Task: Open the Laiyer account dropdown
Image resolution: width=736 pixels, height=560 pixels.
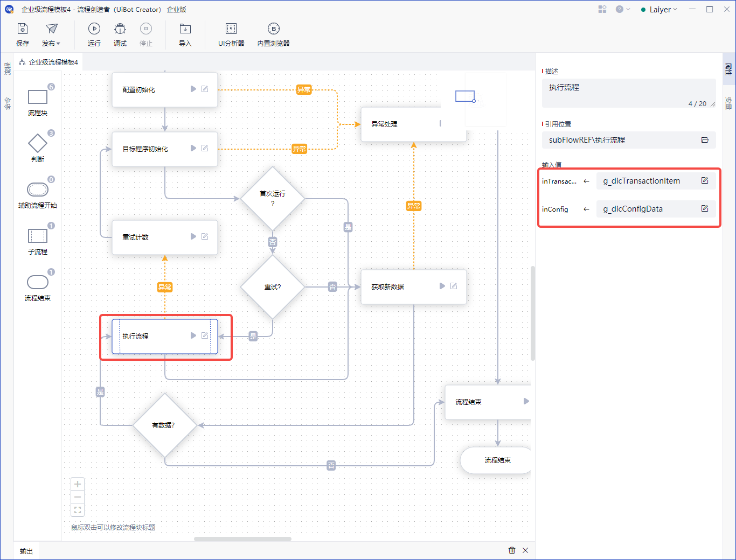Action: (659, 9)
